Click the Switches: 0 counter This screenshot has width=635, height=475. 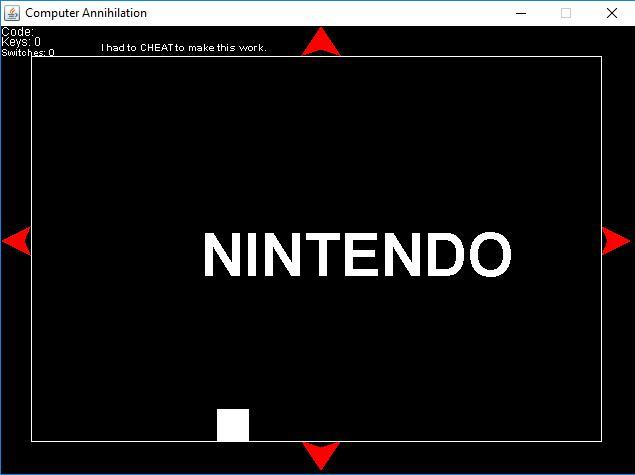28,52
